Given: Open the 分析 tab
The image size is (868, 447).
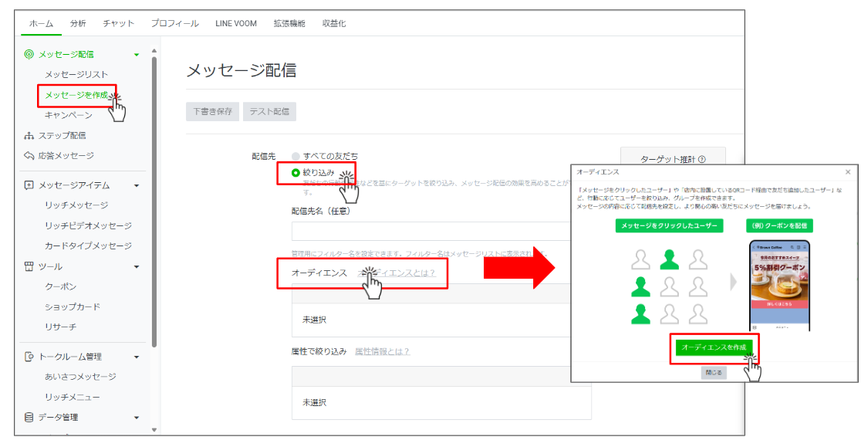Looking at the screenshot, I should click(78, 23).
